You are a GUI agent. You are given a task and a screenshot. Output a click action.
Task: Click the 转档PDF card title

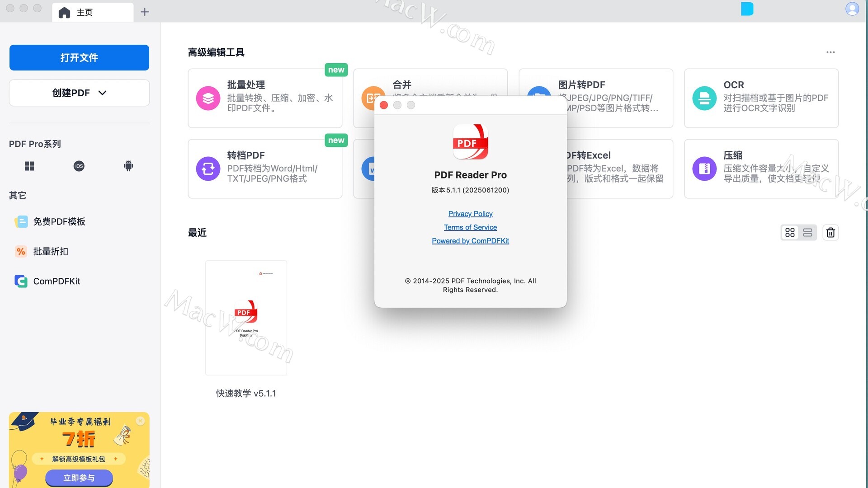[x=246, y=155]
